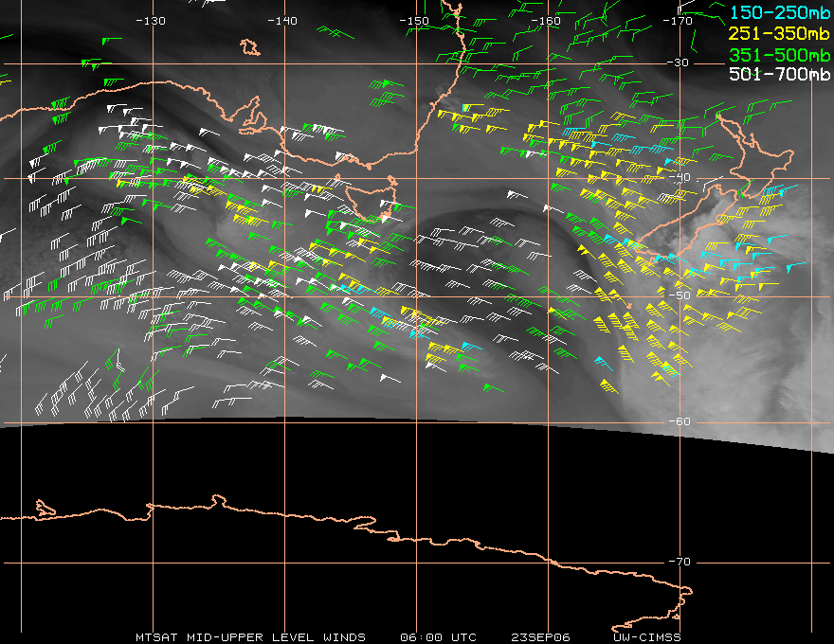Click the 501-700mb legend label
834x644 pixels.
[x=779, y=74]
